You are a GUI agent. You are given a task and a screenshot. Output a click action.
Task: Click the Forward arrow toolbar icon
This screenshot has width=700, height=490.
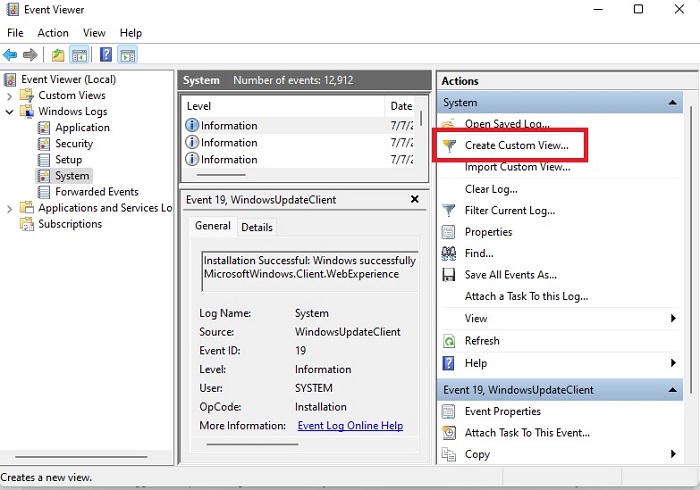click(30, 55)
